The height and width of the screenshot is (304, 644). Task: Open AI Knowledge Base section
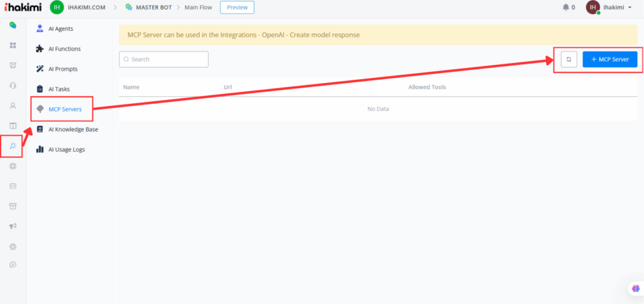click(x=73, y=129)
